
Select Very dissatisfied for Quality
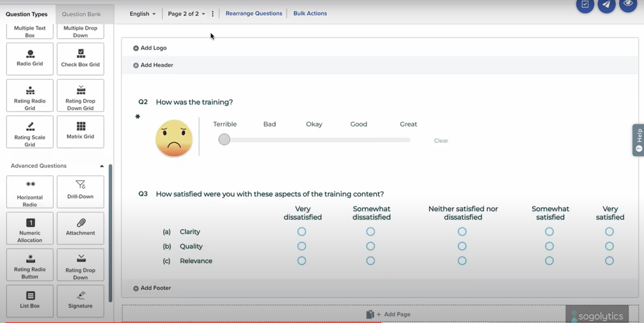coord(302,246)
